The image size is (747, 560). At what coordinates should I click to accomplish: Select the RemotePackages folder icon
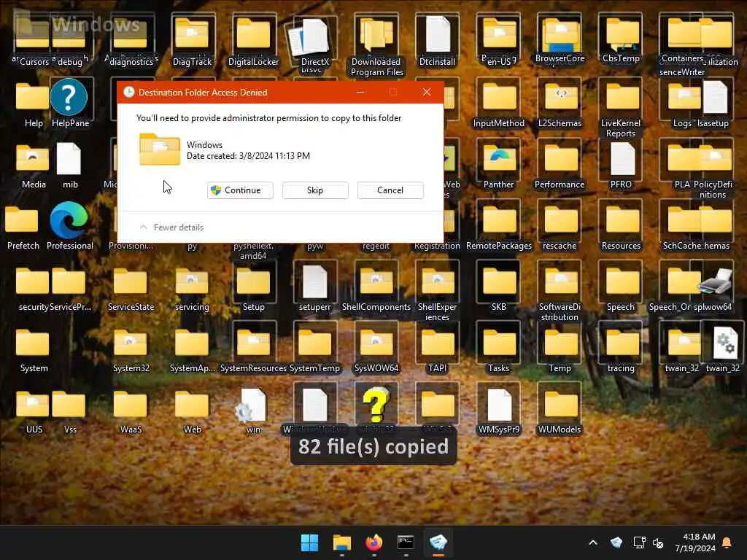click(499, 220)
